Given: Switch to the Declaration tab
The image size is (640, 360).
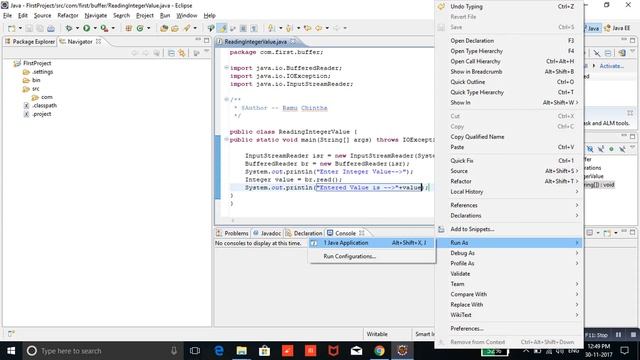Looking at the screenshot, I should click(x=304, y=233).
